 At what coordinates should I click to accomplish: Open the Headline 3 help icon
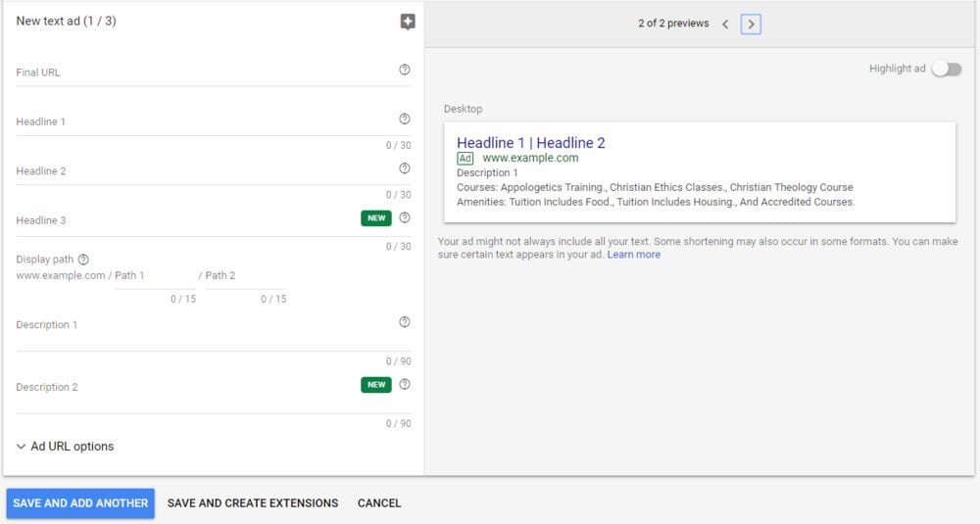[x=405, y=217]
